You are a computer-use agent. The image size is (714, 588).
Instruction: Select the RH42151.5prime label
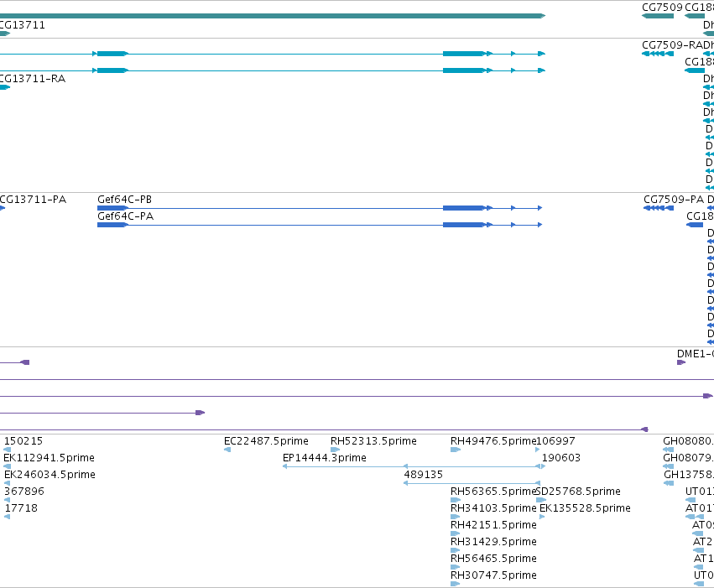coord(493,525)
